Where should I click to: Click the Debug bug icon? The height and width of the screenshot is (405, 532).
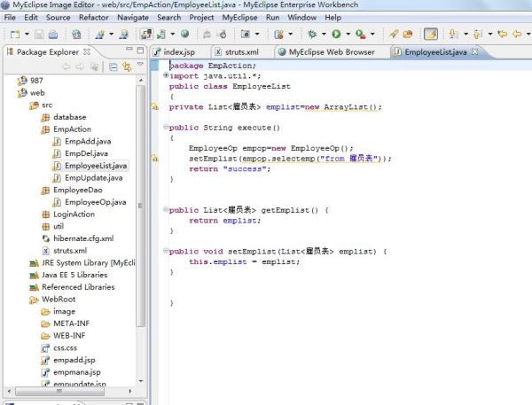312,34
